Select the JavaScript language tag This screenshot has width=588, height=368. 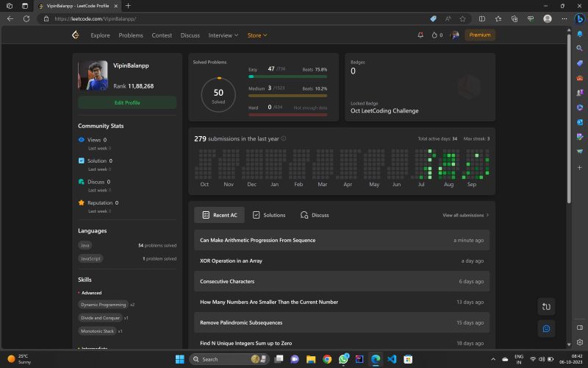coord(90,258)
